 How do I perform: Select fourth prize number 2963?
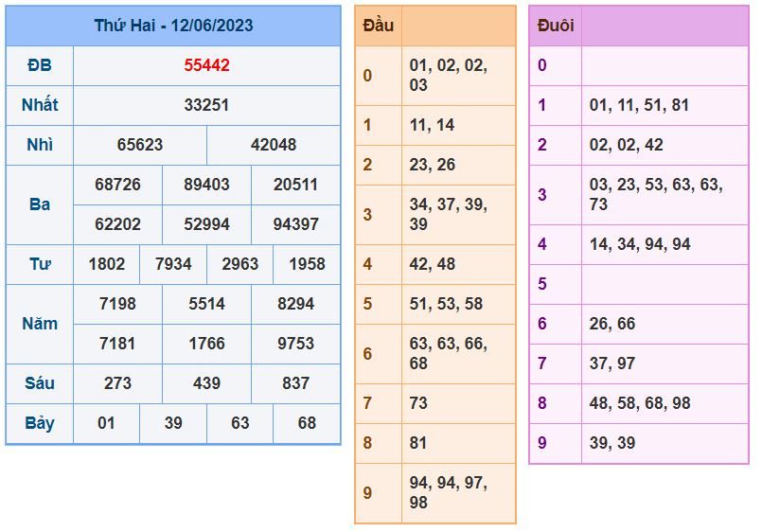(240, 264)
